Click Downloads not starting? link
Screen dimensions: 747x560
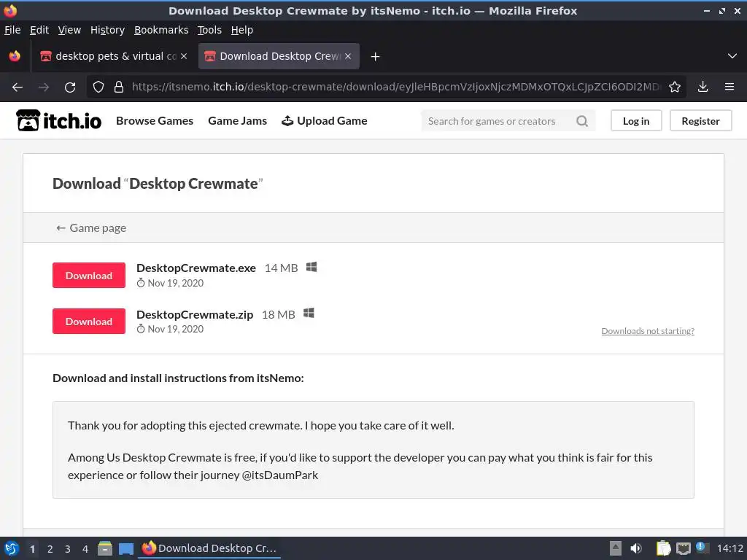click(x=648, y=331)
